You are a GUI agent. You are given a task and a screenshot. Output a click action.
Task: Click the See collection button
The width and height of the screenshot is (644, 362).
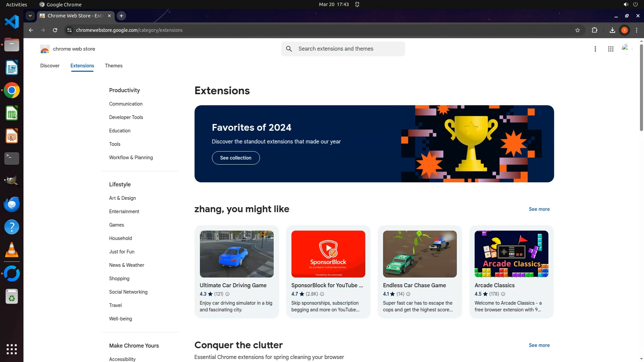pyautogui.click(x=235, y=158)
